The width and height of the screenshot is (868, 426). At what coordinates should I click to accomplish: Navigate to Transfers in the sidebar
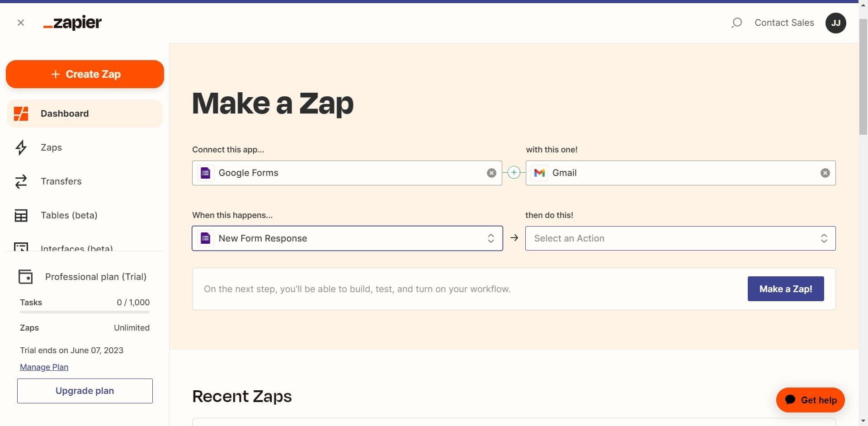pyautogui.click(x=61, y=181)
